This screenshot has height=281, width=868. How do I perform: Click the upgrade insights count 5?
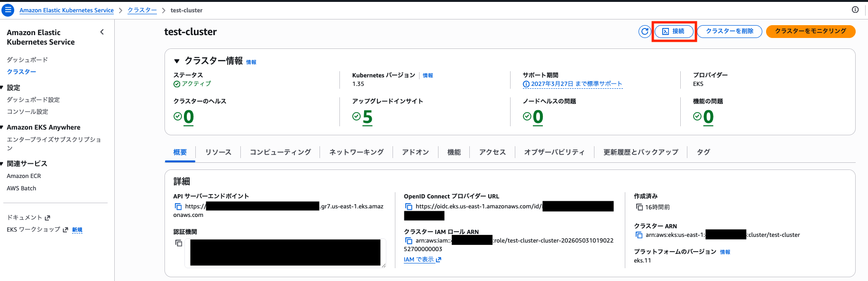367,117
